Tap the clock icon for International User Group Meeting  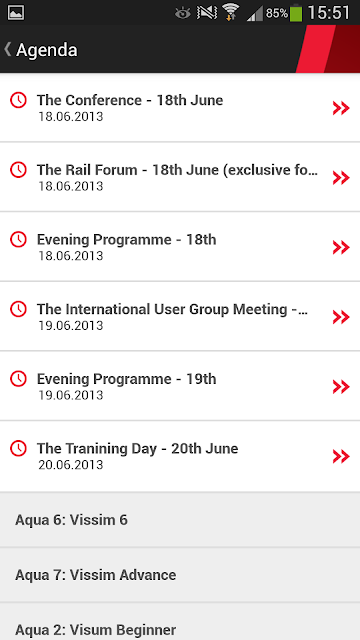18,309
